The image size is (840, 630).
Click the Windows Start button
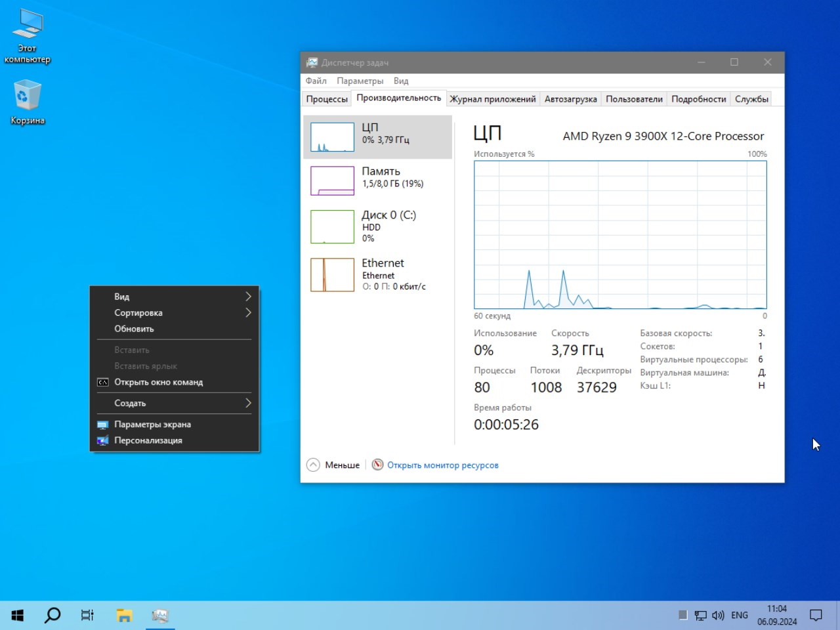(x=18, y=615)
